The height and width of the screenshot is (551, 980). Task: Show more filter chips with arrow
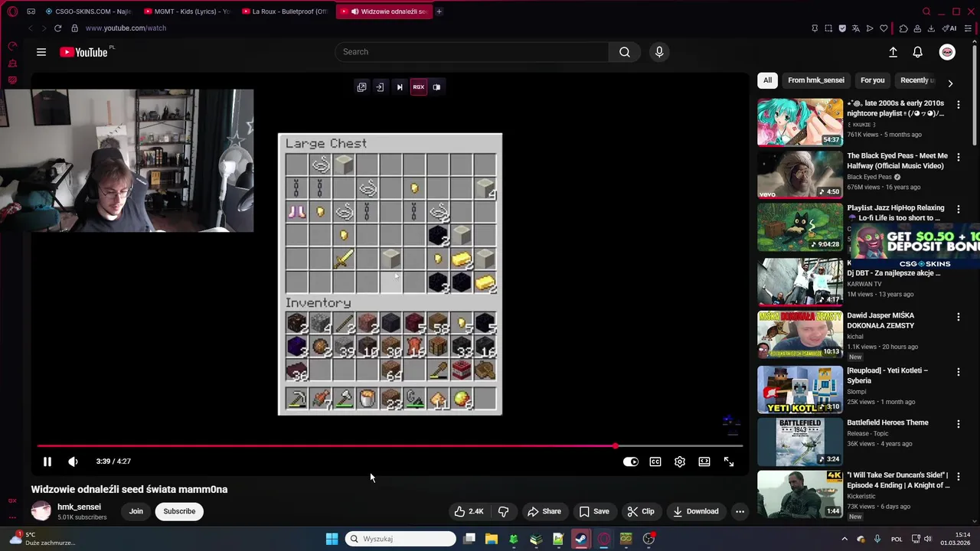pyautogui.click(x=950, y=83)
